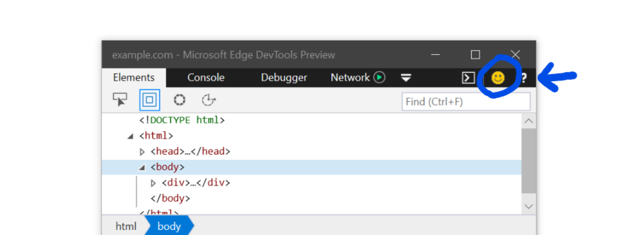Expand the div node triangle

pyautogui.click(x=154, y=183)
